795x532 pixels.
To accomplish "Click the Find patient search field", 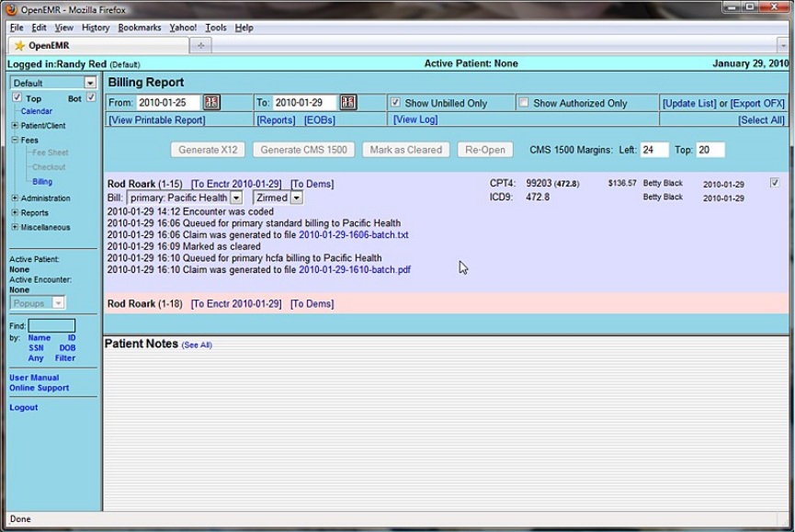I will pos(51,326).
